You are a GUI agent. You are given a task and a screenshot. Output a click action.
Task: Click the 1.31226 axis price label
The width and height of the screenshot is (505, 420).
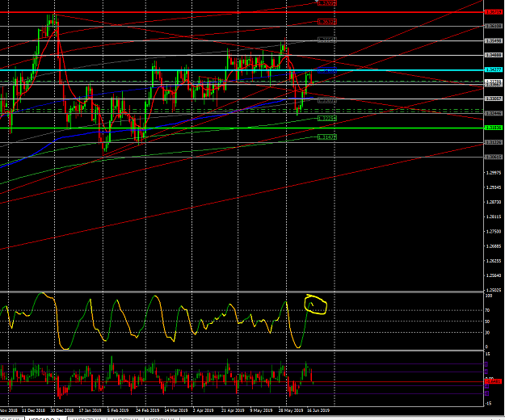494,142
